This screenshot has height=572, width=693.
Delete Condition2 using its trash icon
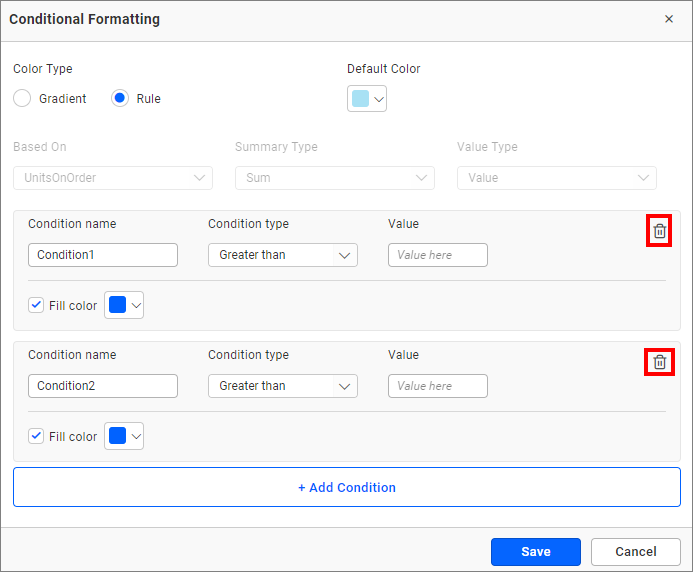(659, 362)
